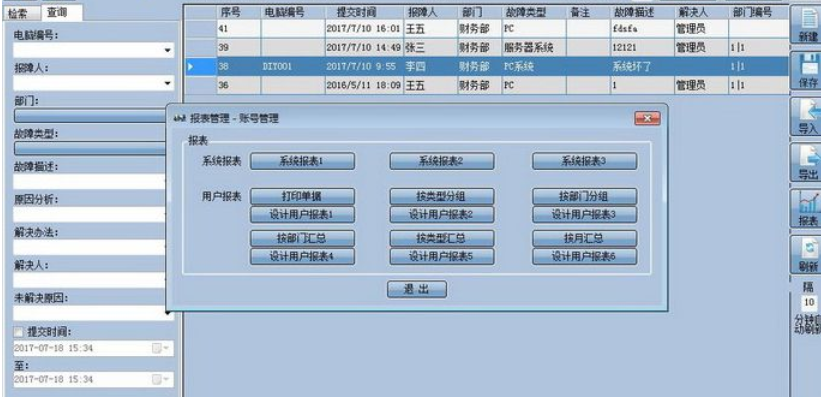Open the 报表 (Report) chart icon

tap(807, 208)
